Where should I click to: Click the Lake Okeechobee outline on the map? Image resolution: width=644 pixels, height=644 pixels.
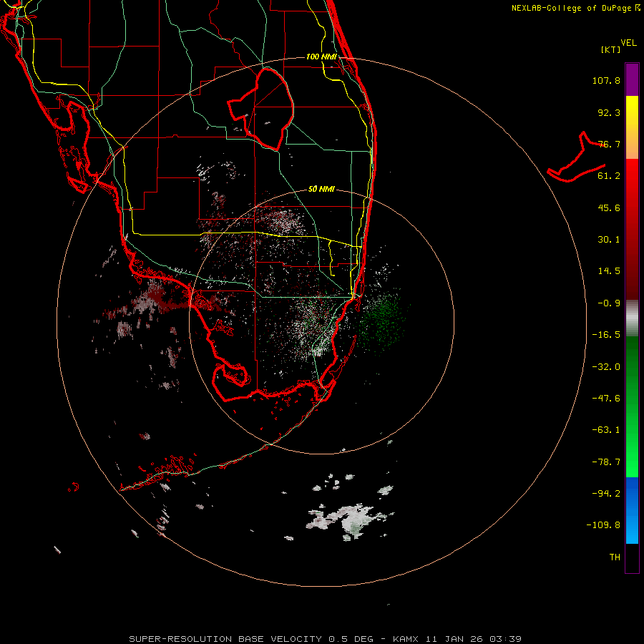point(261,108)
